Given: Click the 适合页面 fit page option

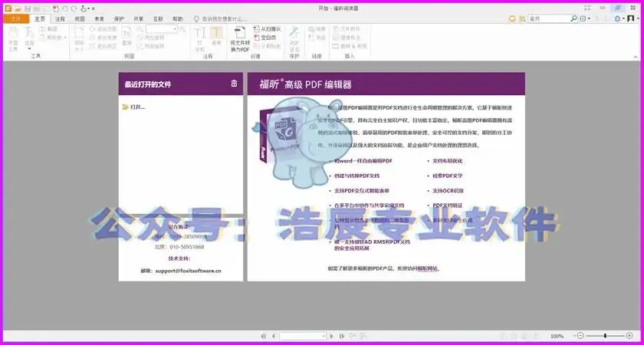Looking at the screenshot, I should tap(103, 29).
